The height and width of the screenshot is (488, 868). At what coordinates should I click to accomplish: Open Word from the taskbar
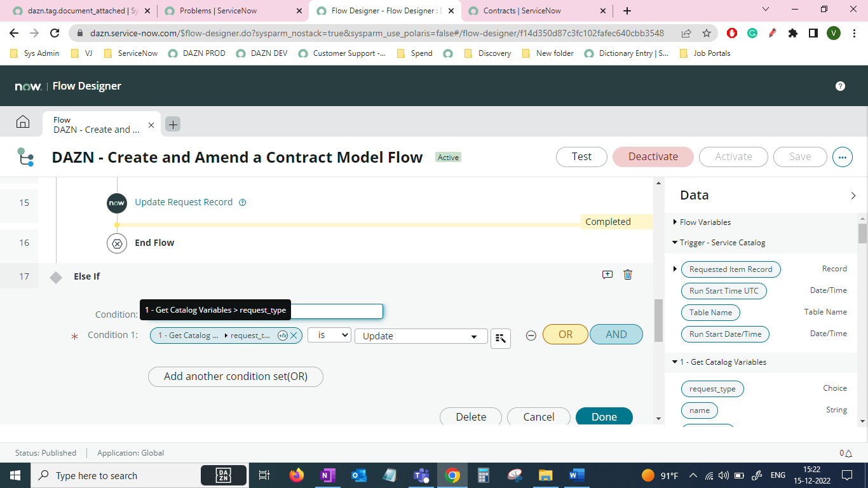click(577, 475)
